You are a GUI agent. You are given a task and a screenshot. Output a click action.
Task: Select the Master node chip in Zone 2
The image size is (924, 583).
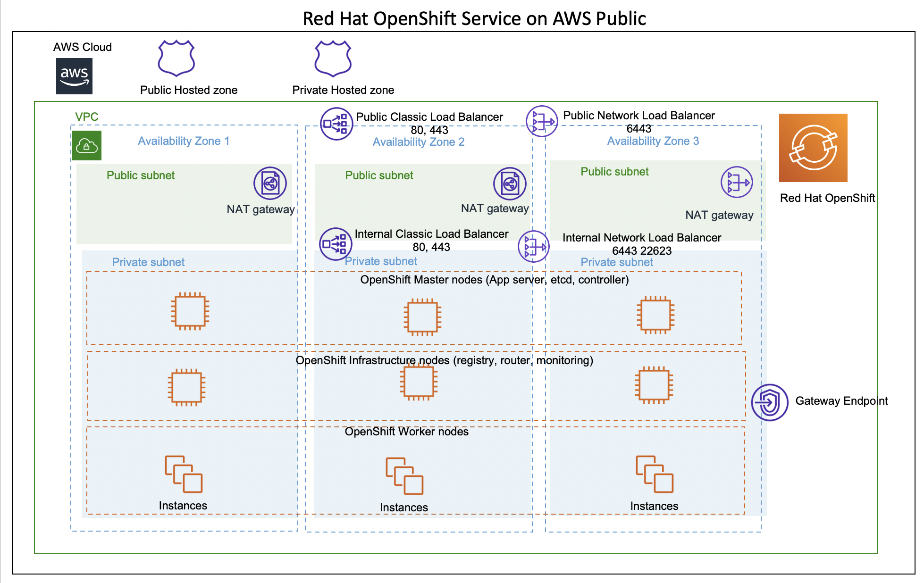pyautogui.click(x=422, y=317)
